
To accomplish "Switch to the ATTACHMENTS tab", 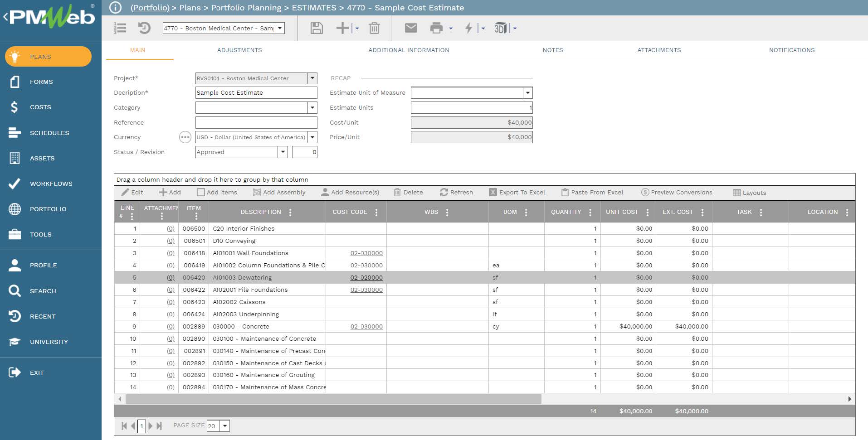I will pos(659,50).
